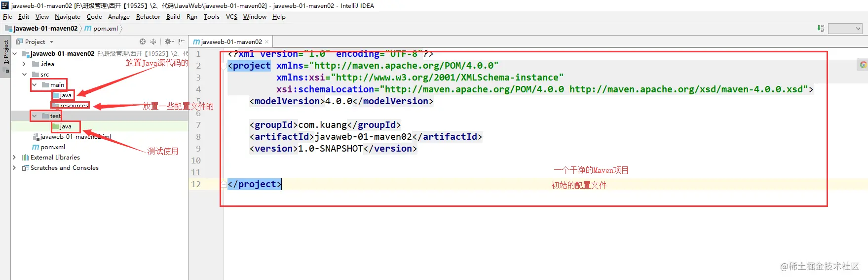Expand the .idea folder arrow
The height and width of the screenshot is (280, 868).
click(24, 64)
